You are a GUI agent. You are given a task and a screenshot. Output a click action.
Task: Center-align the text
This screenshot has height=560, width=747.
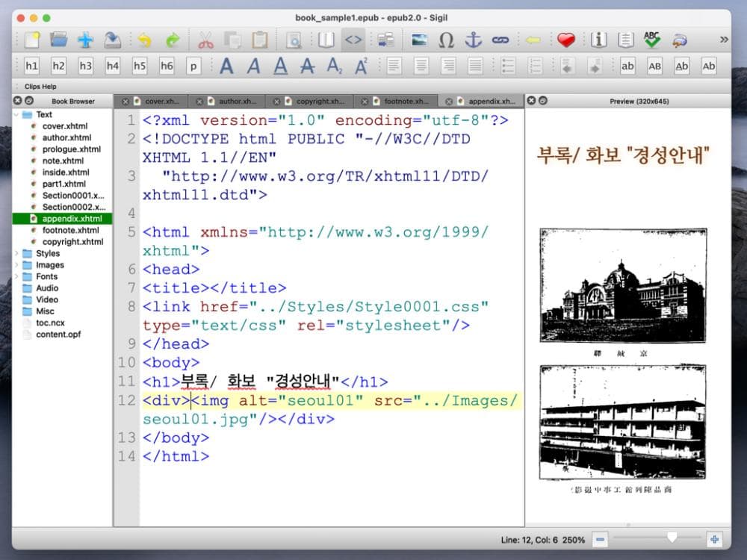point(421,66)
